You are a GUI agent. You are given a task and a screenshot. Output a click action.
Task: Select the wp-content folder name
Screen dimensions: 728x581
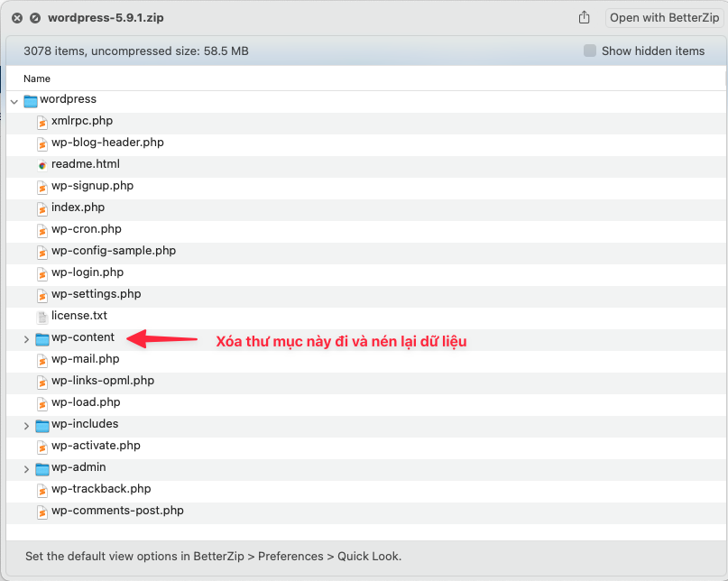pyautogui.click(x=83, y=337)
